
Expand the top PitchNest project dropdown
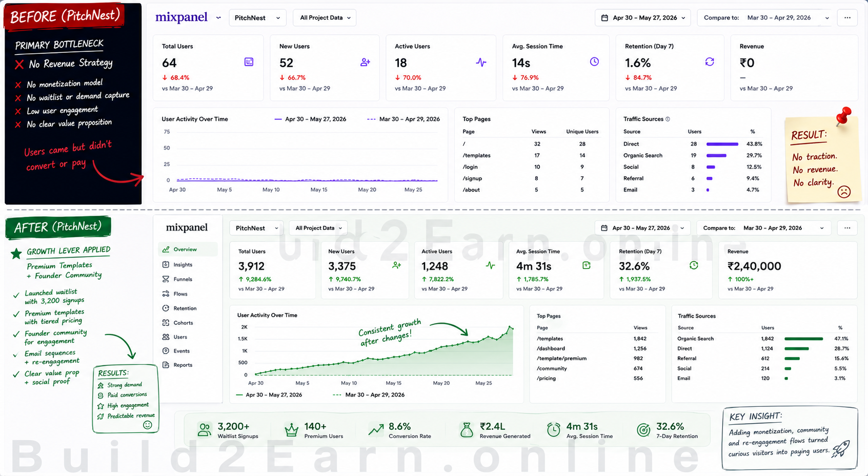[x=257, y=17]
